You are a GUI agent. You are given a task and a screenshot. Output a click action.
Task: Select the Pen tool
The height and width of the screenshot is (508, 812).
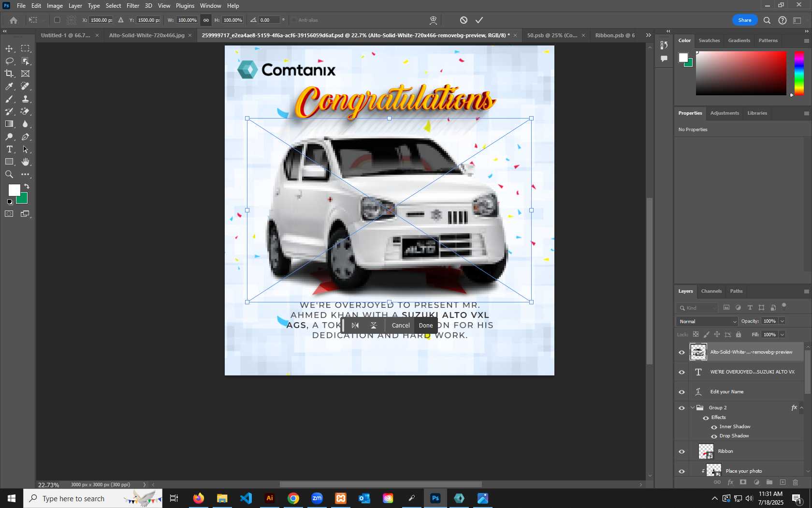coord(25,137)
